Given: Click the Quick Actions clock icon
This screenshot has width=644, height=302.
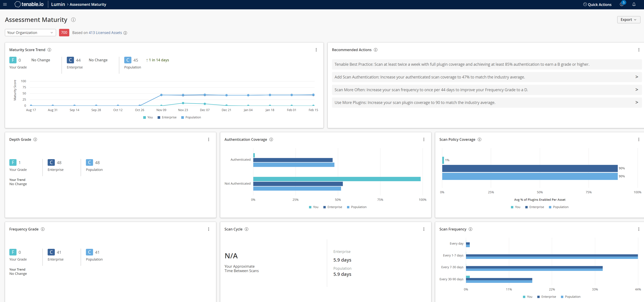Looking at the screenshot, I should [x=585, y=4].
